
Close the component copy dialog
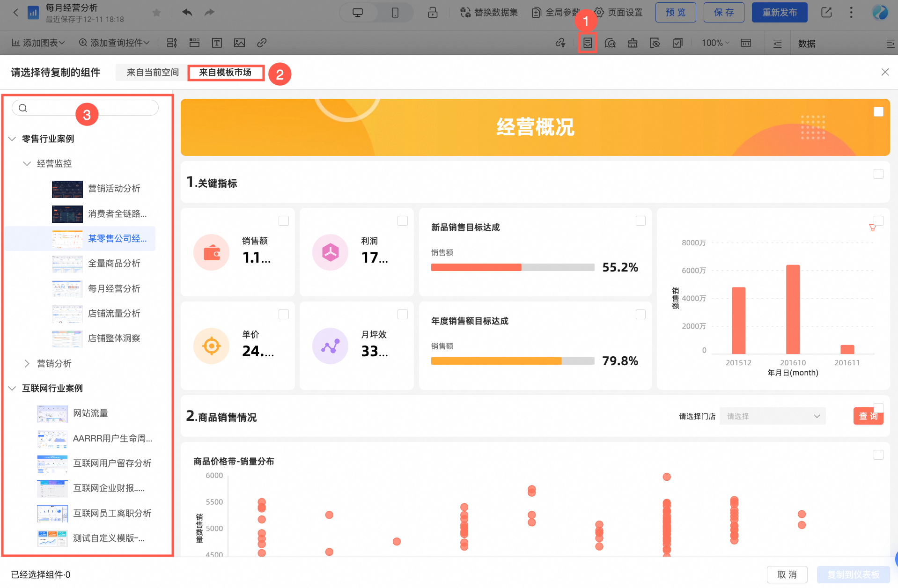(x=885, y=72)
